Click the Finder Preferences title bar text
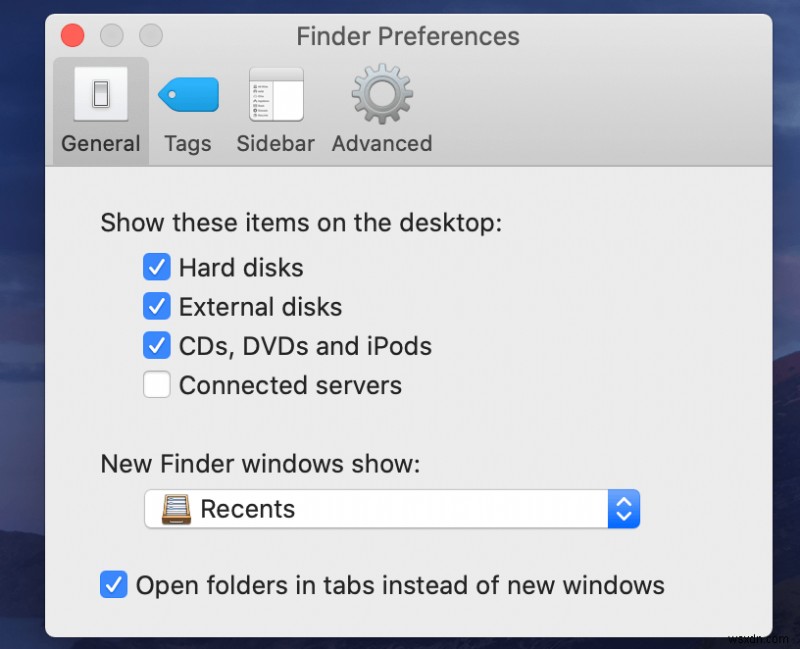800x649 pixels. (x=408, y=37)
